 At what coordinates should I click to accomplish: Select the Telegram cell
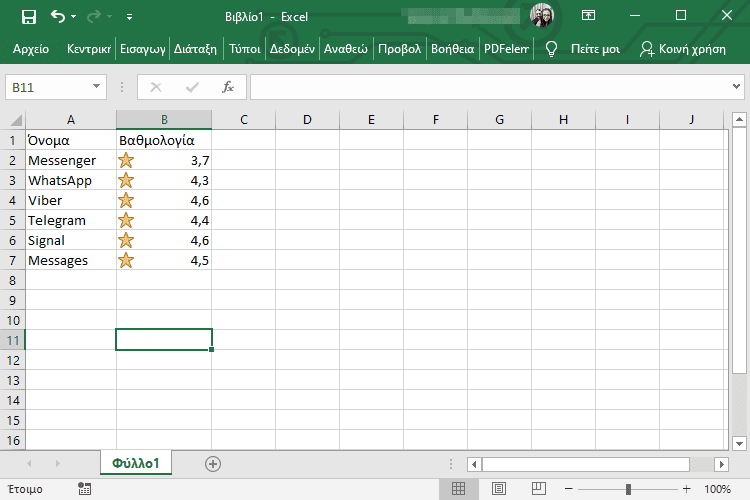point(71,221)
